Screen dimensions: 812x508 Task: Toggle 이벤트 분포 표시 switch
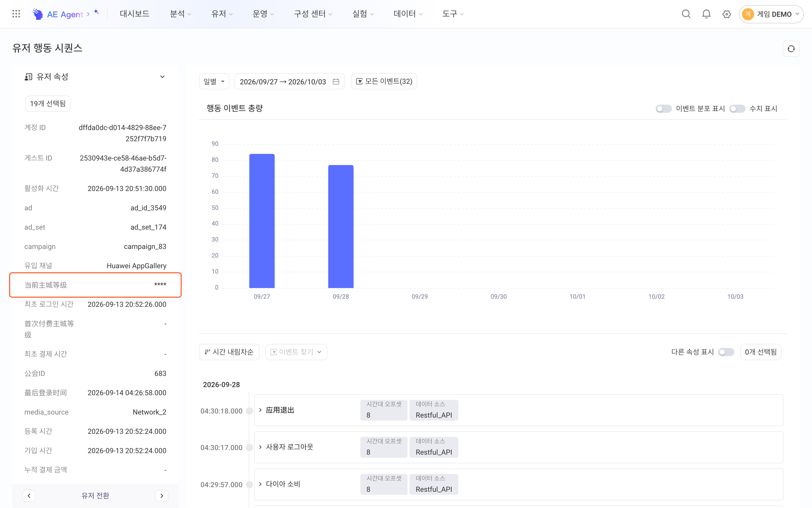click(663, 108)
